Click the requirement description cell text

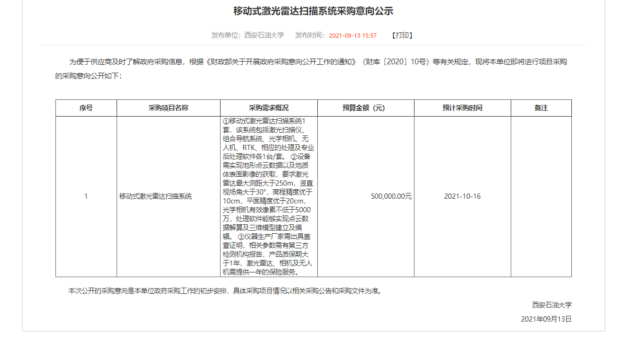click(269, 197)
